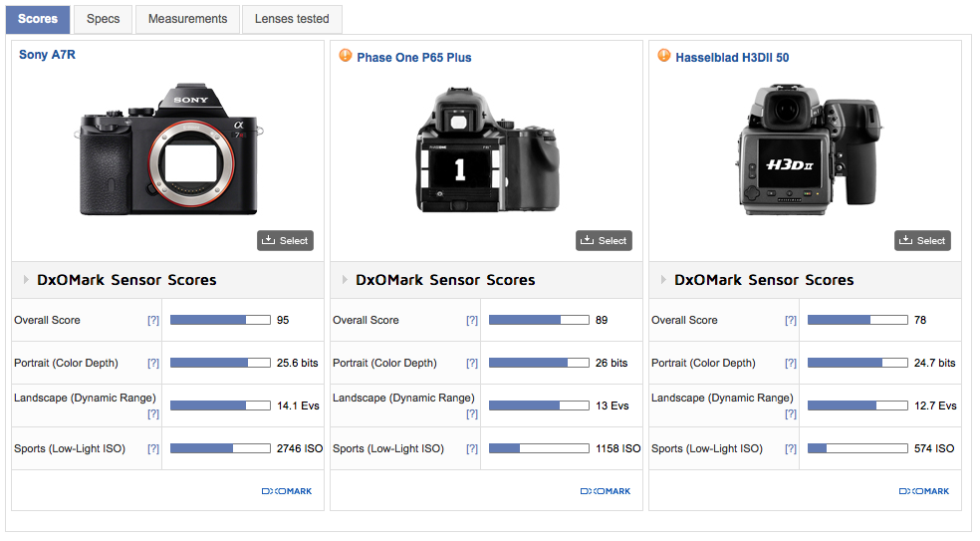This screenshot has height=541, width=980.
Task: Open the Lenses tested tab
Action: click(292, 19)
